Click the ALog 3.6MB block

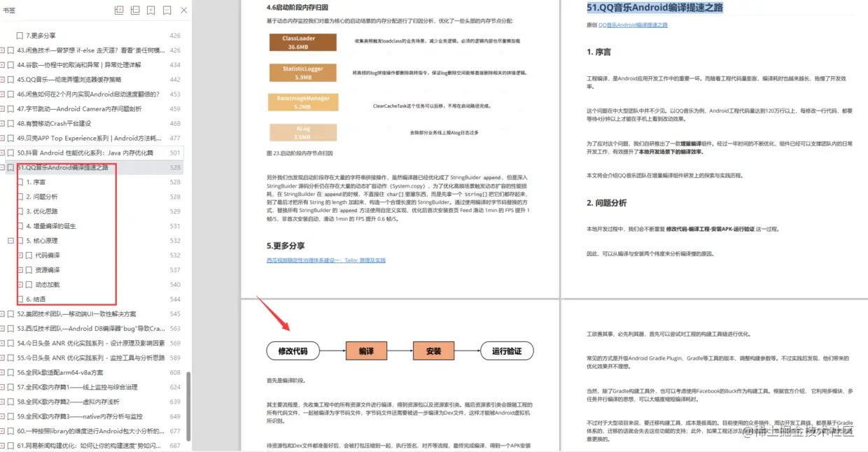(x=302, y=133)
